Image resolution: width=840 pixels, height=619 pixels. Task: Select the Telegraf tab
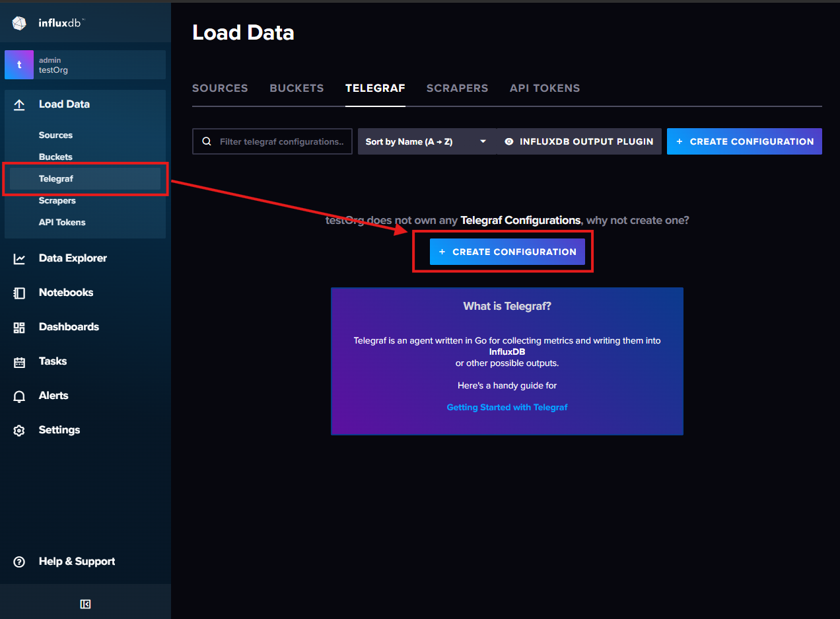[x=375, y=89]
